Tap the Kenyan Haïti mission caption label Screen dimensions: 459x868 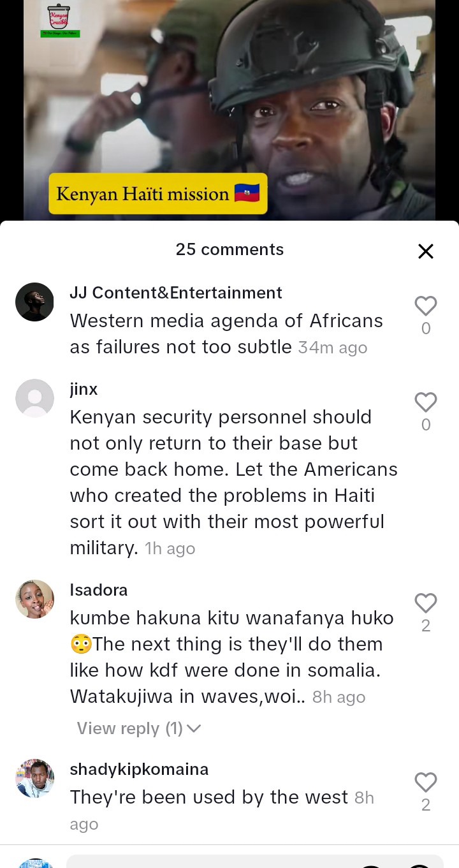point(158,194)
